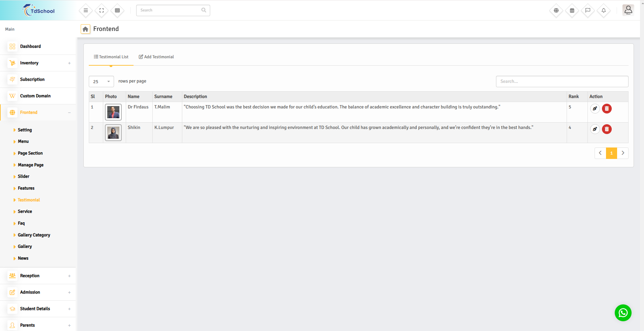This screenshot has width=644, height=331.
Task: Click the hamburger menu toggle icon
Action: coord(86,10)
